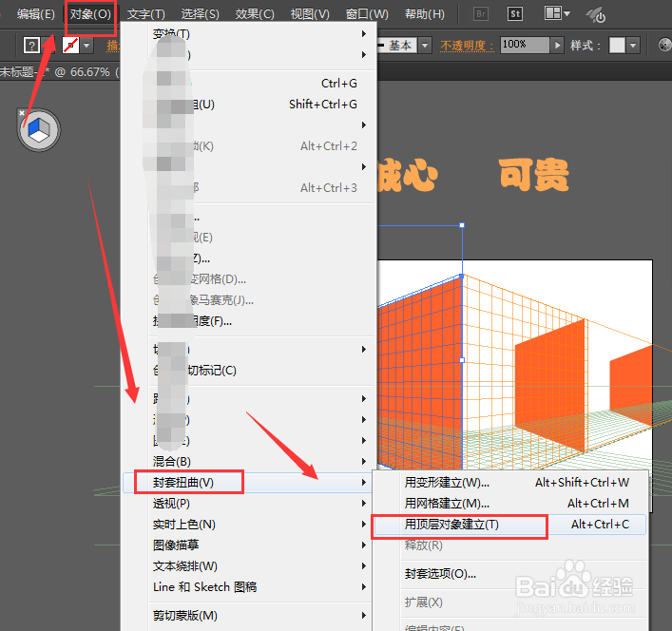Click the greyed 扩展(X) entry
The height and width of the screenshot is (631, 672).
pyautogui.click(x=510, y=602)
